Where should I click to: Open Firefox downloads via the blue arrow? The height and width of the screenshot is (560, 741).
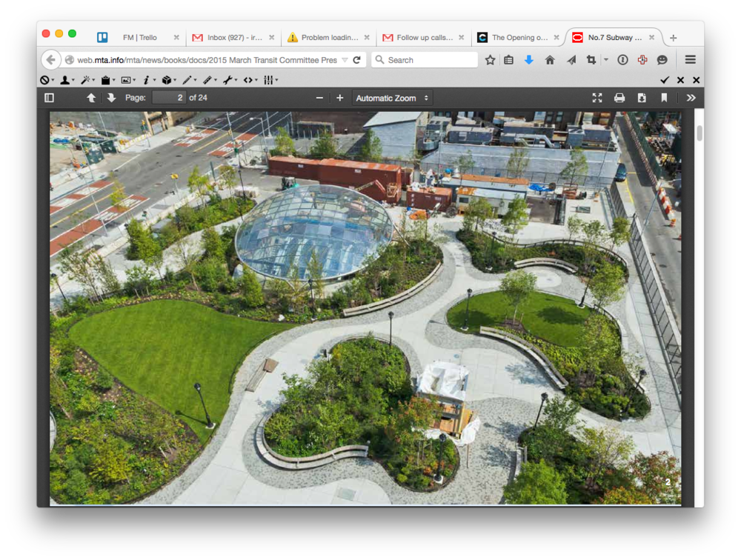click(528, 60)
